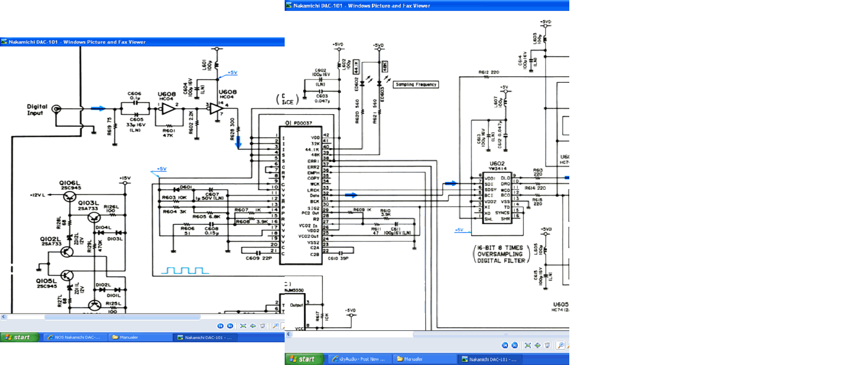The width and height of the screenshot is (868, 365).
Task: Go to previous image in right viewer window
Action: [505, 345]
